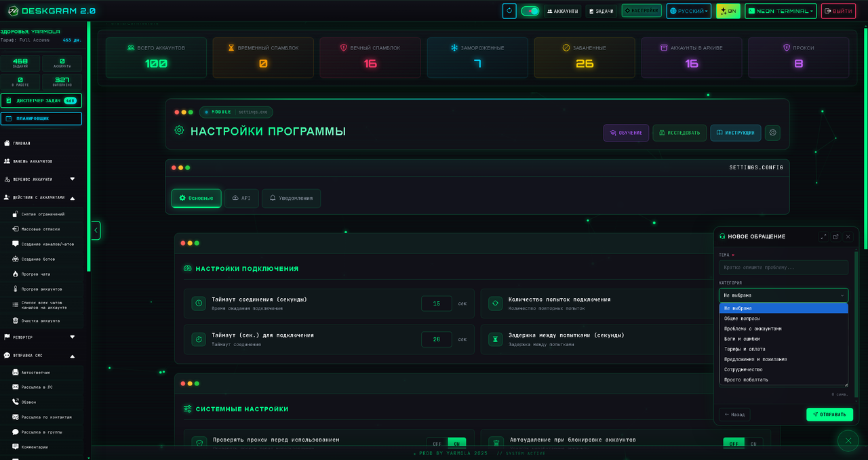Expand the Новое обращение panel to fullscreen
Viewport: 868px width, 460px height.
point(823,236)
